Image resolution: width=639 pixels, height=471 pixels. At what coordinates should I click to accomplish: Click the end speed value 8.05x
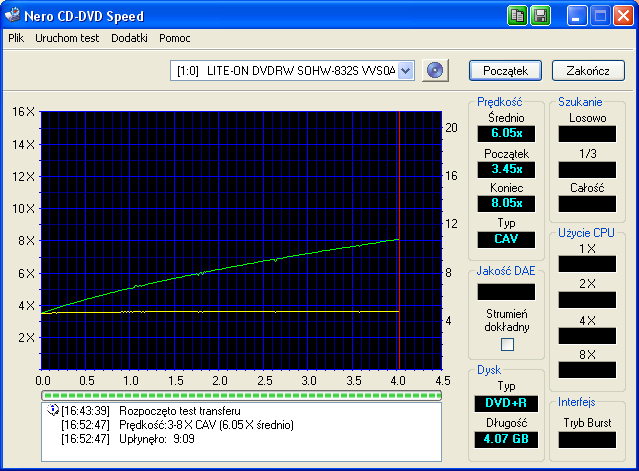point(506,203)
